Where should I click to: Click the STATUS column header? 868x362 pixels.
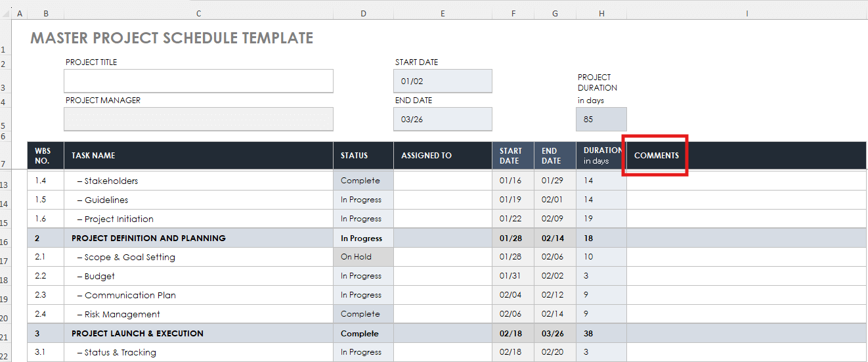[363, 156]
